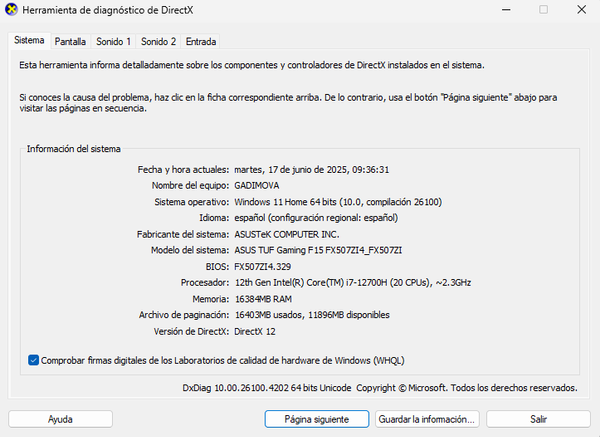Image resolution: width=600 pixels, height=437 pixels.
Task: Click the idioma español value
Action: (x=316, y=218)
